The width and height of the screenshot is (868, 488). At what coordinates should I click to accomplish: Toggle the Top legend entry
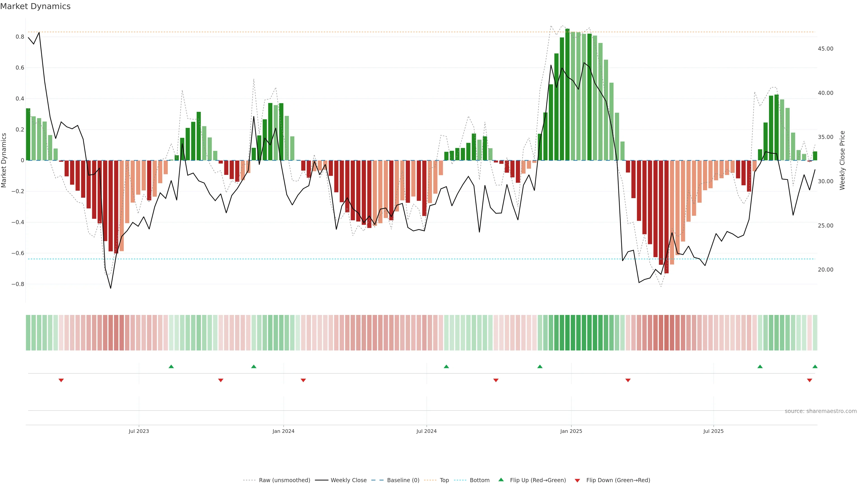click(444, 480)
